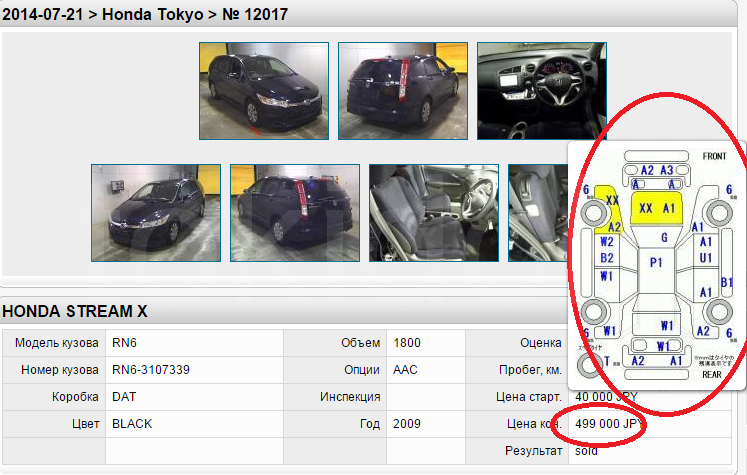The height and width of the screenshot is (475, 747).
Task: Select the color value 'BLACK'
Action: (132, 424)
